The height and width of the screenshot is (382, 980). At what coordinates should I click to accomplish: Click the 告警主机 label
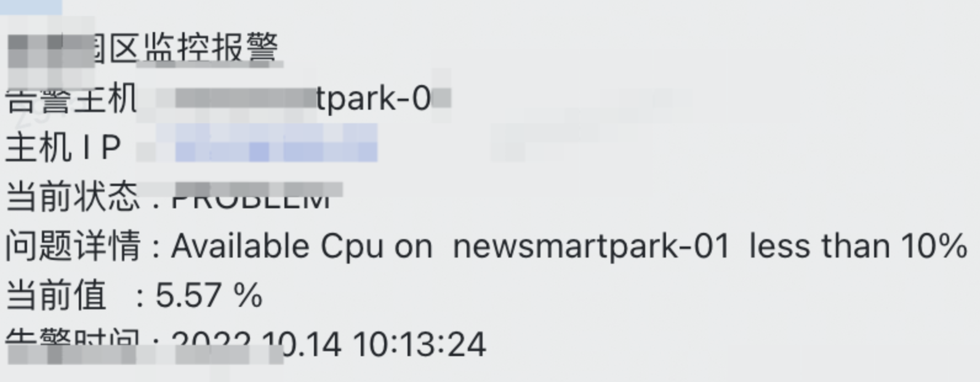pyautogui.click(x=71, y=99)
